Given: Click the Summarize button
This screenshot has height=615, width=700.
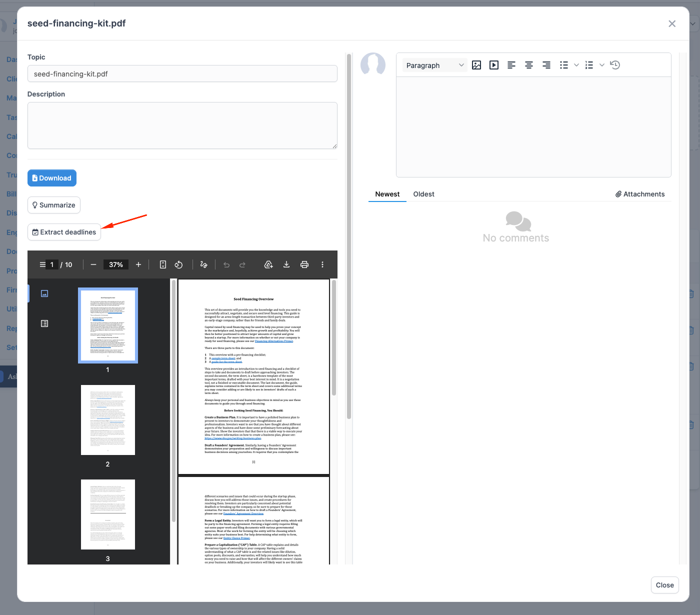Looking at the screenshot, I should [54, 205].
